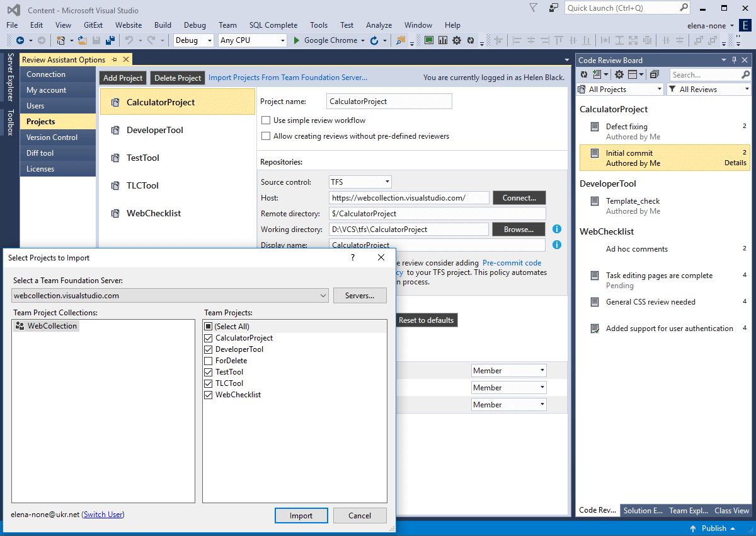756x536 pixels.
Task: Click the find in files toolbar icon
Action: click(x=401, y=40)
